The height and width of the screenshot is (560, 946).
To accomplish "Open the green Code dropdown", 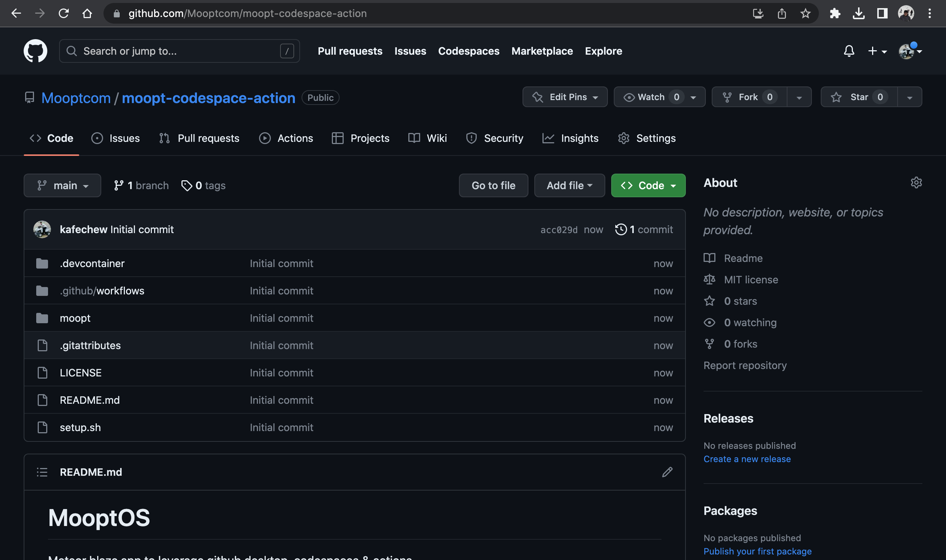I will [648, 185].
